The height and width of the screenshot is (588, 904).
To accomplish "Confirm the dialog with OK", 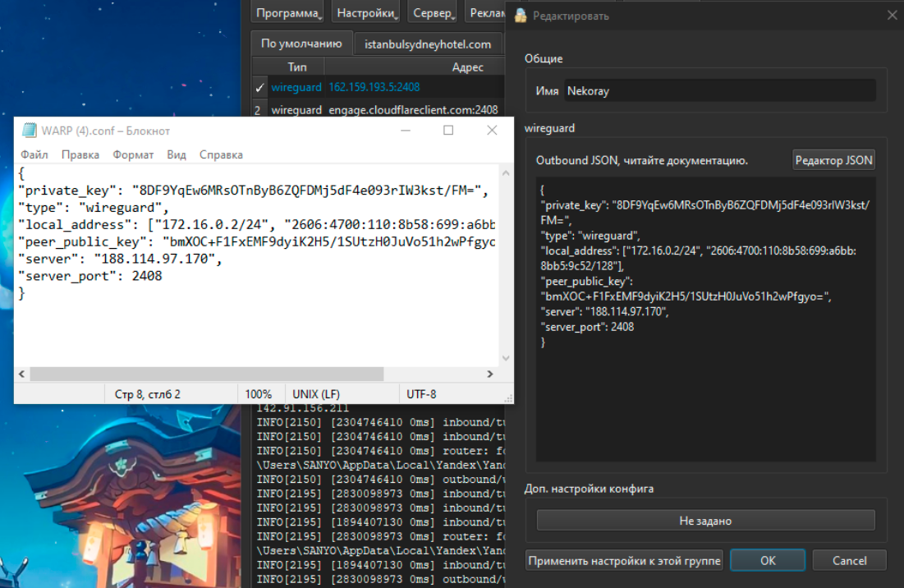I will [767, 561].
